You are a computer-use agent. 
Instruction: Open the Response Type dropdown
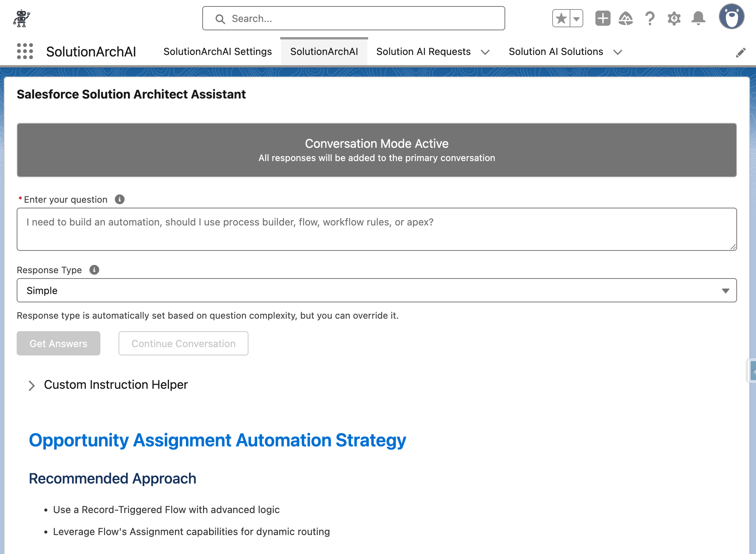pos(725,290)
